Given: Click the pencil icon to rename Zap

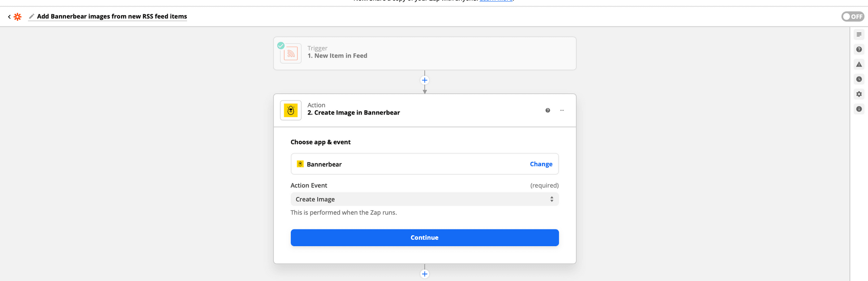Looking at the screenshot, I should point(31,16).
